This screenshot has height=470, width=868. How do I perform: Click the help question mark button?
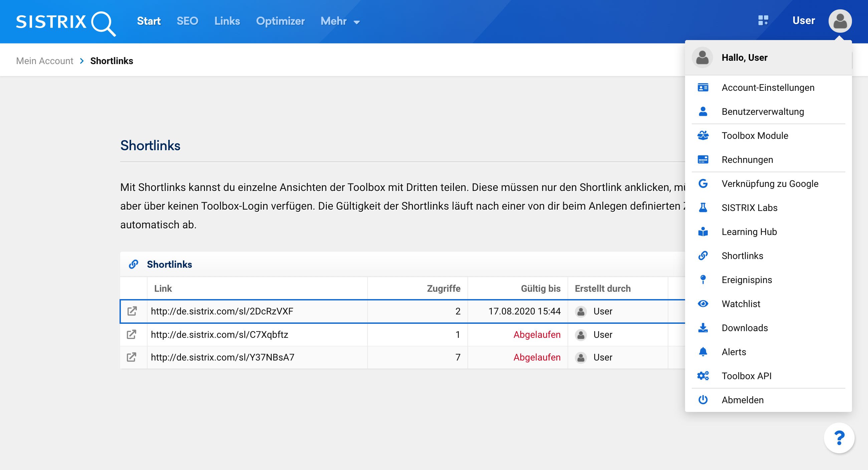(839, 438)
